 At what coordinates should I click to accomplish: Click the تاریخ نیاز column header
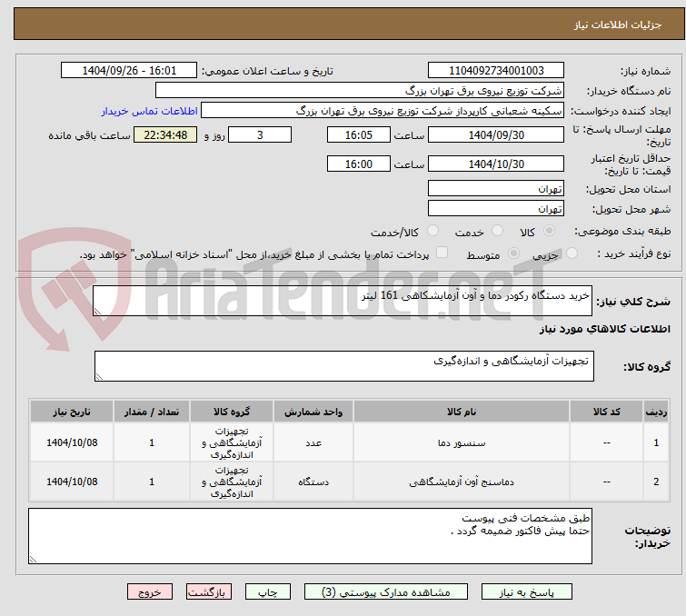72,412
